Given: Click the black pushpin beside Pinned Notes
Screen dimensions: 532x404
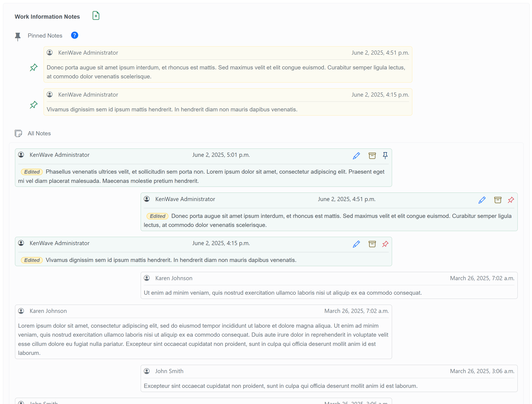Looking at the screenshot, I should [18, 37].
